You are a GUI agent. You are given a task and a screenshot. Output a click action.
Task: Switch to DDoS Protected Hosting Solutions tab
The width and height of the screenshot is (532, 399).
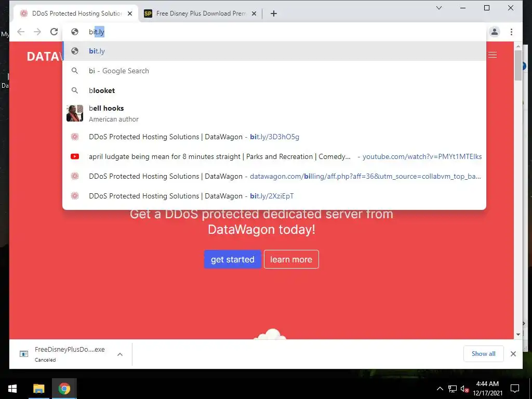[x=76, y=14]
